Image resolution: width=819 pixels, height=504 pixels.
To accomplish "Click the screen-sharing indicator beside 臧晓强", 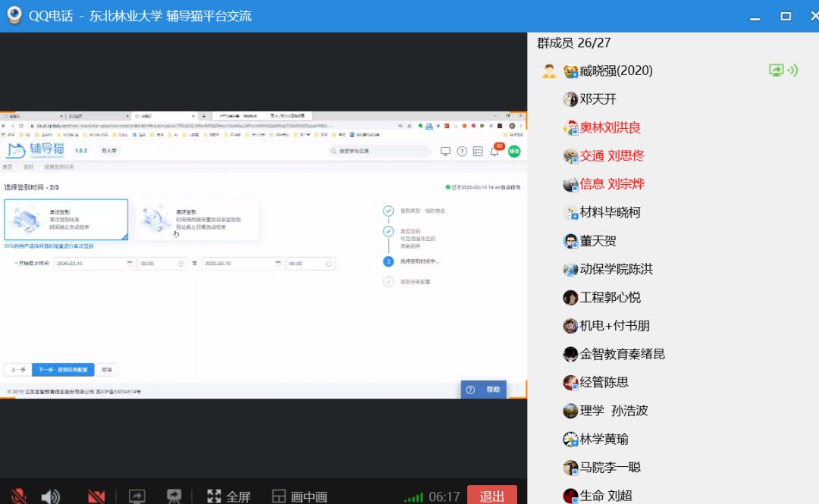I will pyautogui.click(x=777, y=70).
